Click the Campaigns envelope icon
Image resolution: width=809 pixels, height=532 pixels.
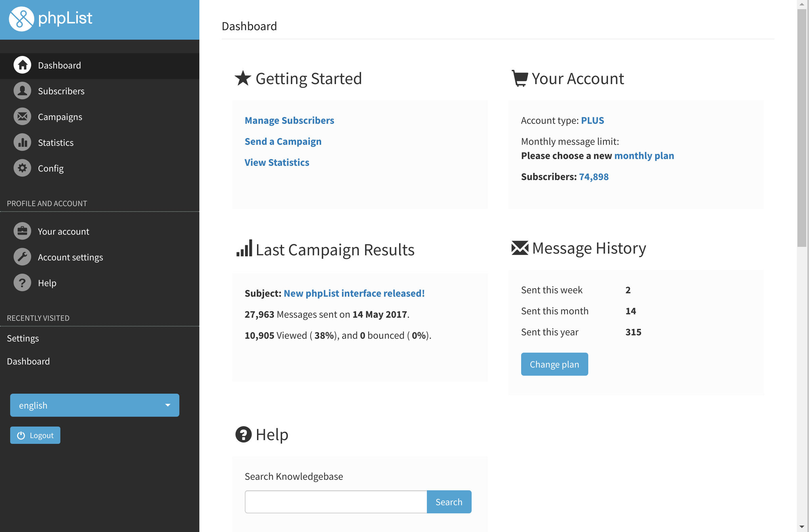pyautogui.click(x=22, y=117)
